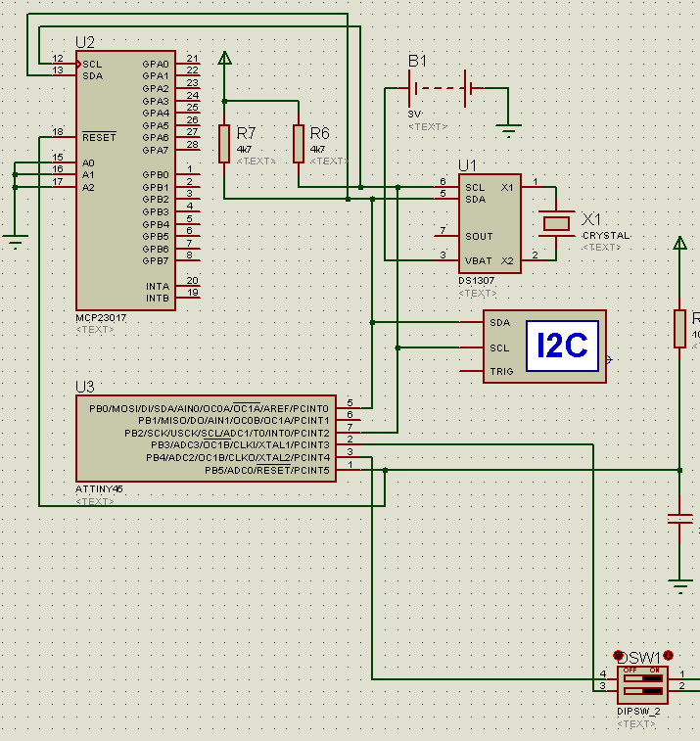Click the SOUT pin on DS1307

(479, 236)
